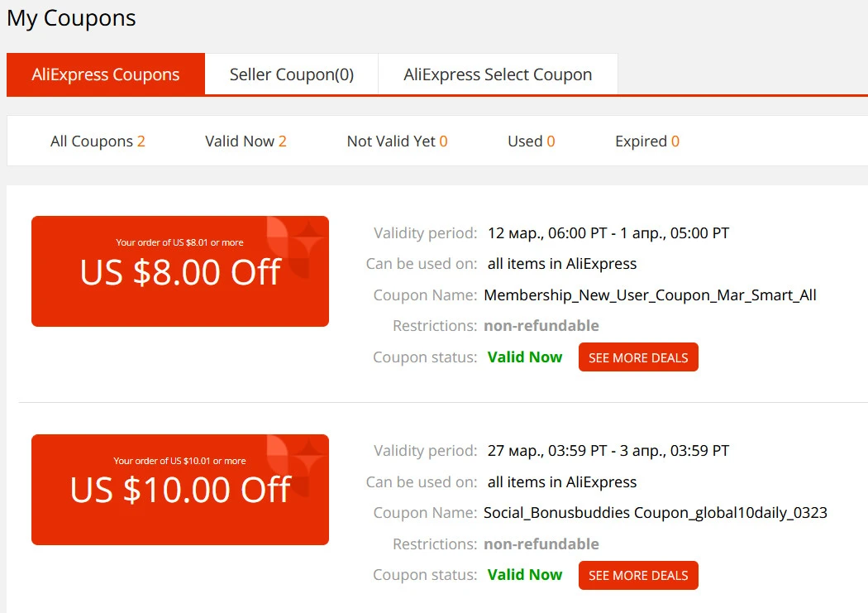Click See More Deals for $10 coupon
Screen dimensions: 868x613
pos(638,575)
